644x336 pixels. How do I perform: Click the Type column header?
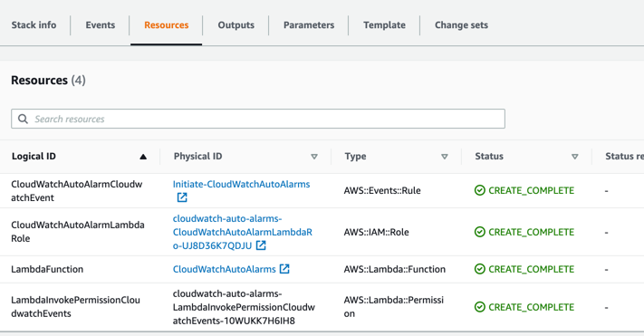click(356, 156)
